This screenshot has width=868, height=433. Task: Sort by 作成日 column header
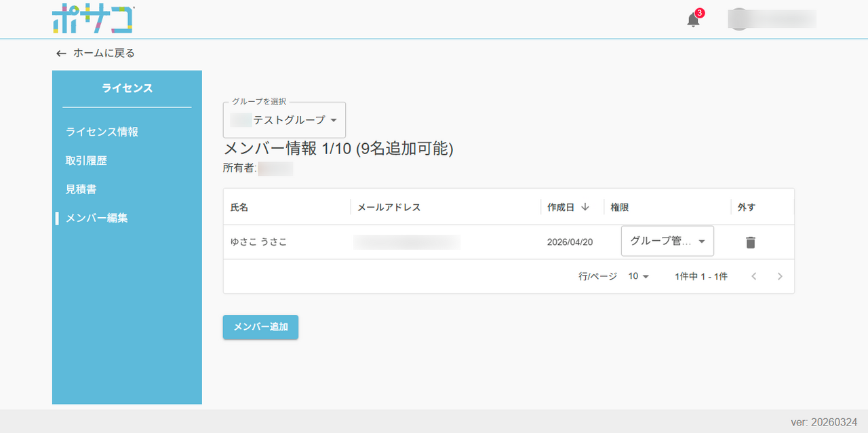(x=568, y=207)
